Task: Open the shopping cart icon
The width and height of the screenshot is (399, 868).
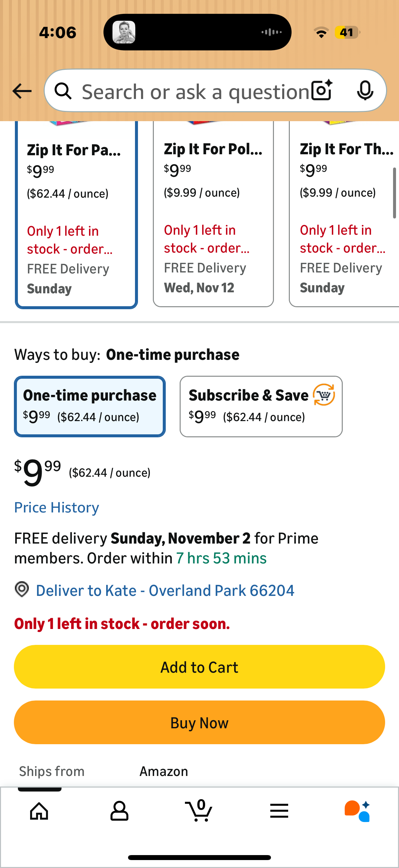Action: 199,811
